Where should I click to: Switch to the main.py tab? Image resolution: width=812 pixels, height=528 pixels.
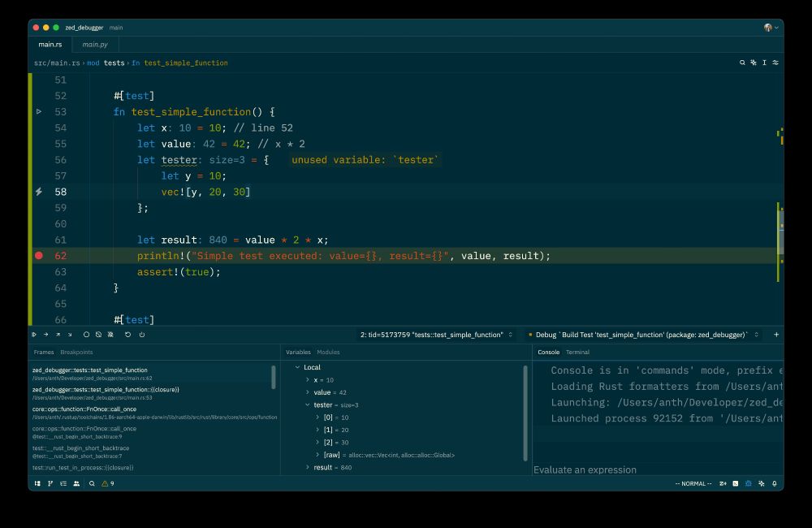[95, 45]
